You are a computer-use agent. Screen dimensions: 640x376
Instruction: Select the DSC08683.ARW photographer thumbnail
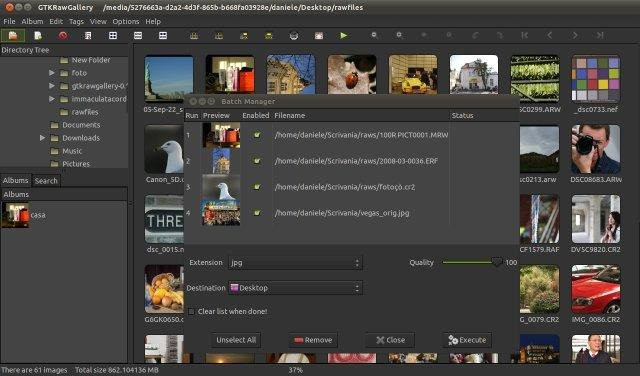click(x=596, y=149)
